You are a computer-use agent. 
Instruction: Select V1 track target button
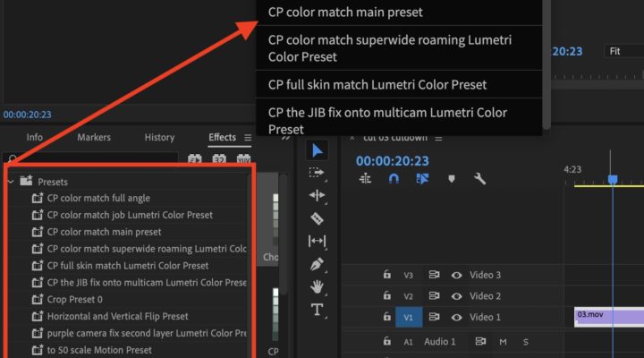coord(408,318)
